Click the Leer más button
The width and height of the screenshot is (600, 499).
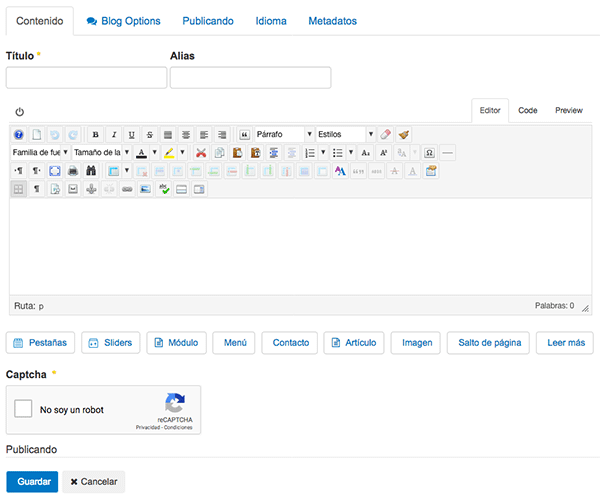pos(564,342)
